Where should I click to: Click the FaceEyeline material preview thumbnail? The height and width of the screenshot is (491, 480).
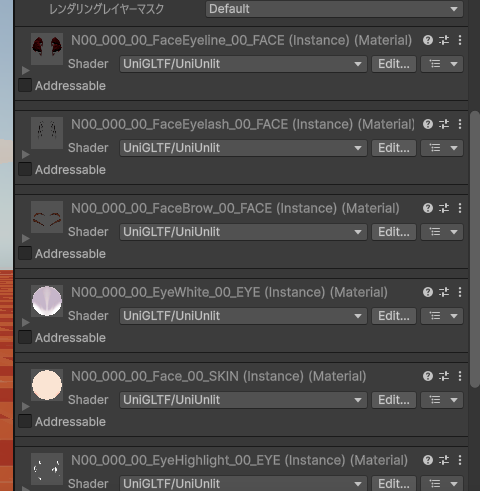(x=47, y=49)
